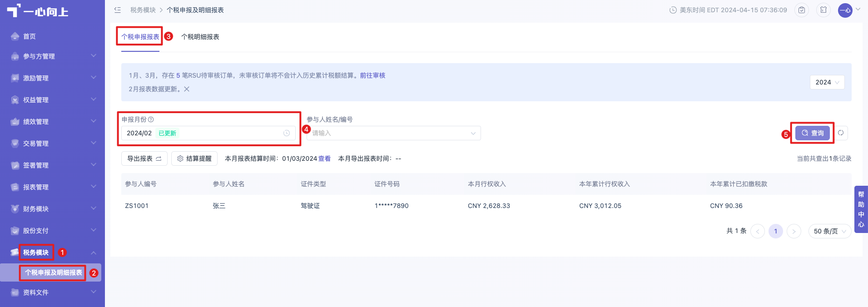The height and width of the screenshot is (307, 868).
Task: Expand the 权益管理 menu chevron
Action: click(94, 99)
